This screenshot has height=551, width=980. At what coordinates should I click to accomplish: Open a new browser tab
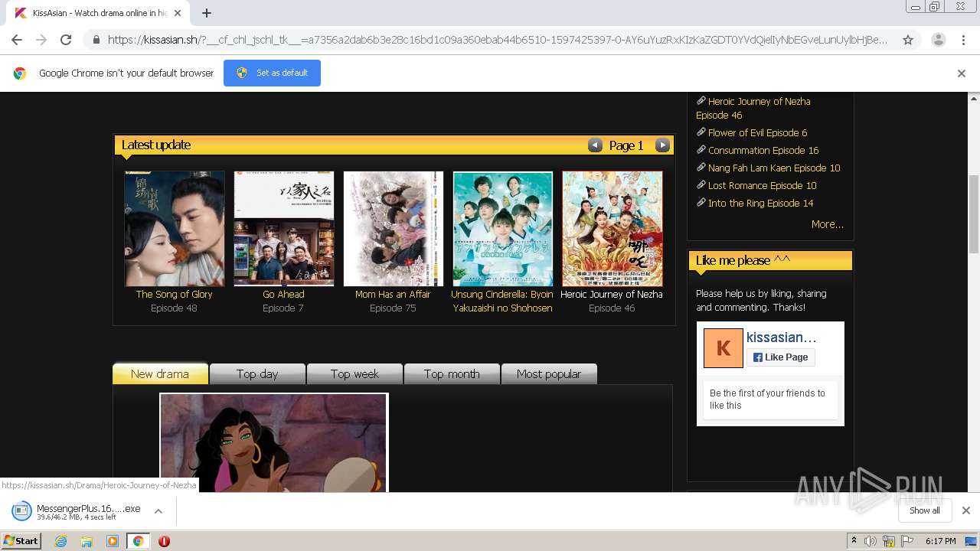[x=207, y=13]
